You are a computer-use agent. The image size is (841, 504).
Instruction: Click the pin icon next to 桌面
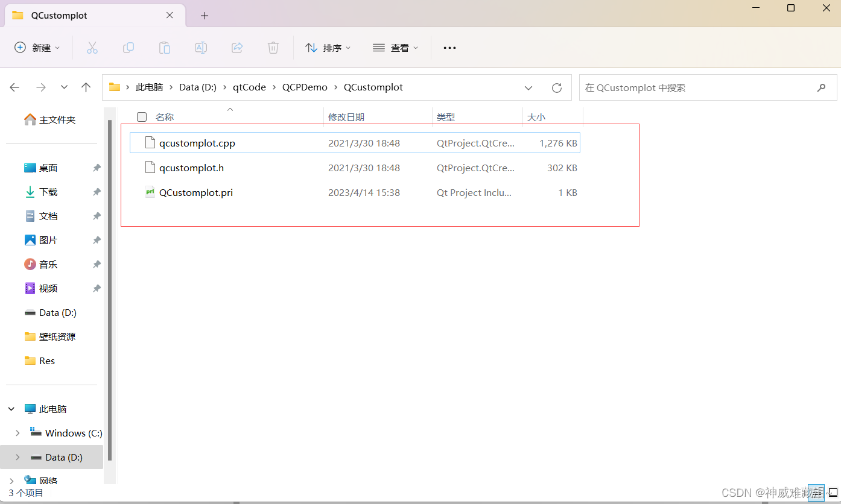(x=97, y=168)
